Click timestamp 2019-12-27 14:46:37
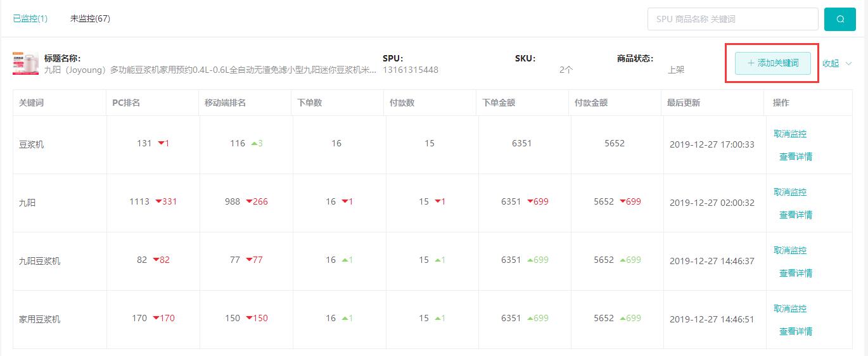868x356 pixels. [x=712, y=261]
